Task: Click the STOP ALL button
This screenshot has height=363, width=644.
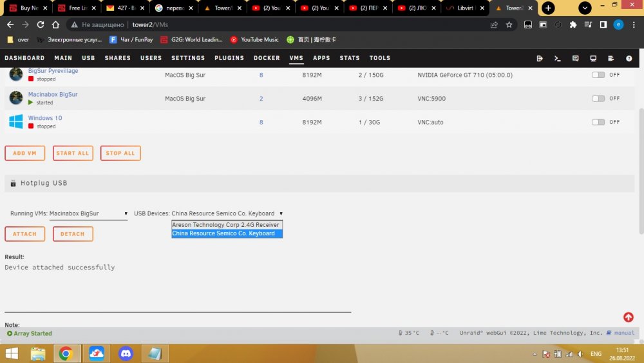Action: (120, 153)
